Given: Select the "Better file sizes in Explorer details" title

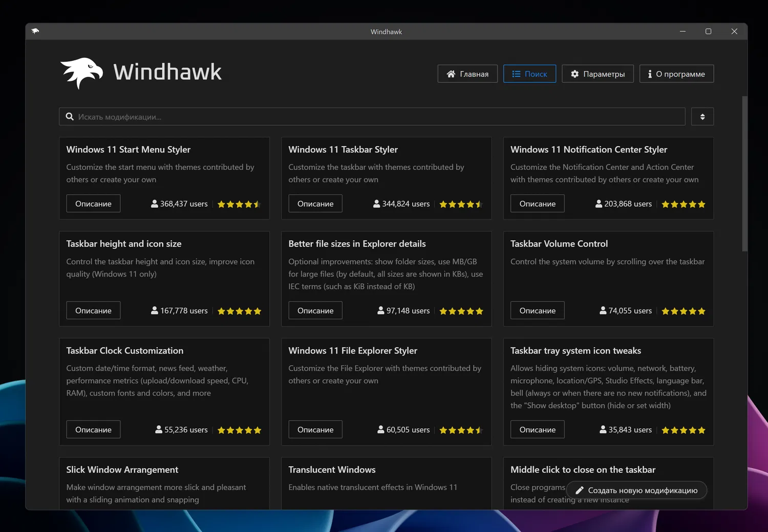Looking at the screenshot, I should pyautogui.click(x=357, y=244).
